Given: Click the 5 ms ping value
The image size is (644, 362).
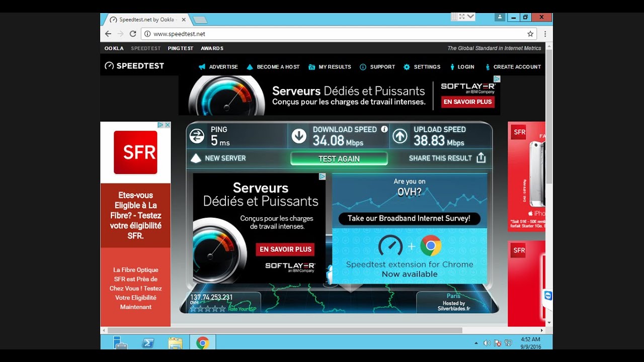Looking at the screenshot, I should pyautogui.click(x=220, y=141).
